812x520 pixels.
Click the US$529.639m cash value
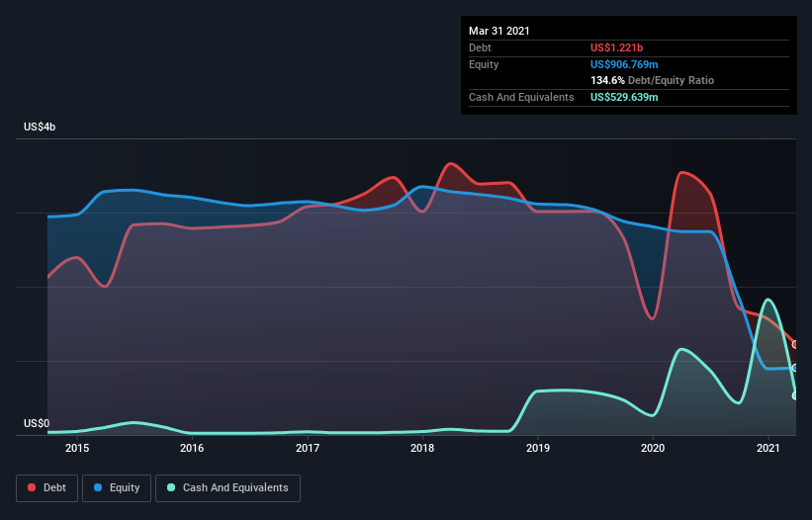(x=624, y=97)
